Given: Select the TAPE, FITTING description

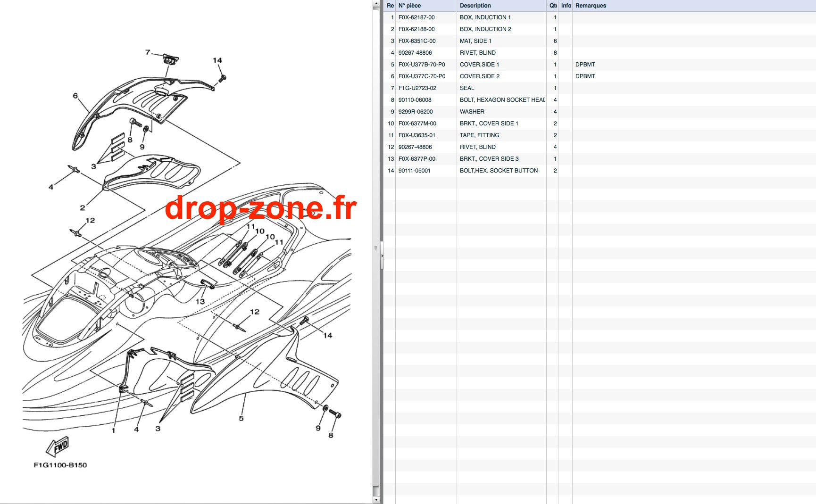Looking at the screenshot, I should pos(479,135).
